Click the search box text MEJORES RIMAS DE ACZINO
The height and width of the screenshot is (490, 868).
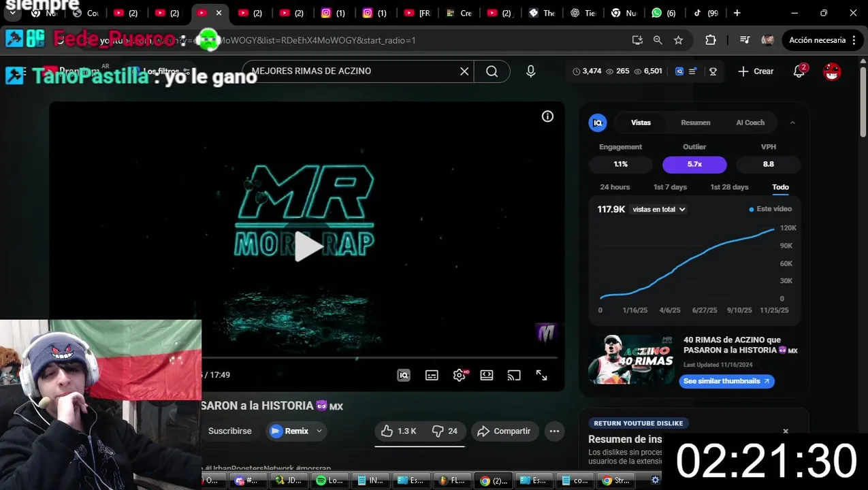(311, 71)
